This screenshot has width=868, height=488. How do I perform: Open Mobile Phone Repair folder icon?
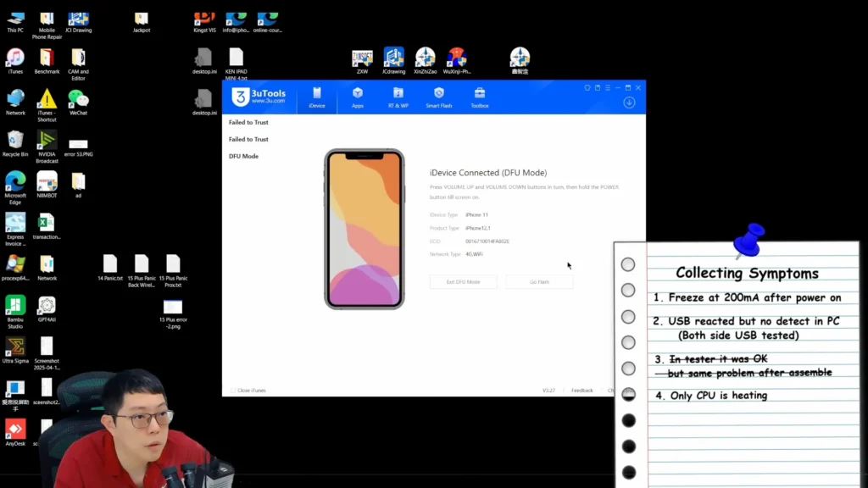tap(47, 26)
